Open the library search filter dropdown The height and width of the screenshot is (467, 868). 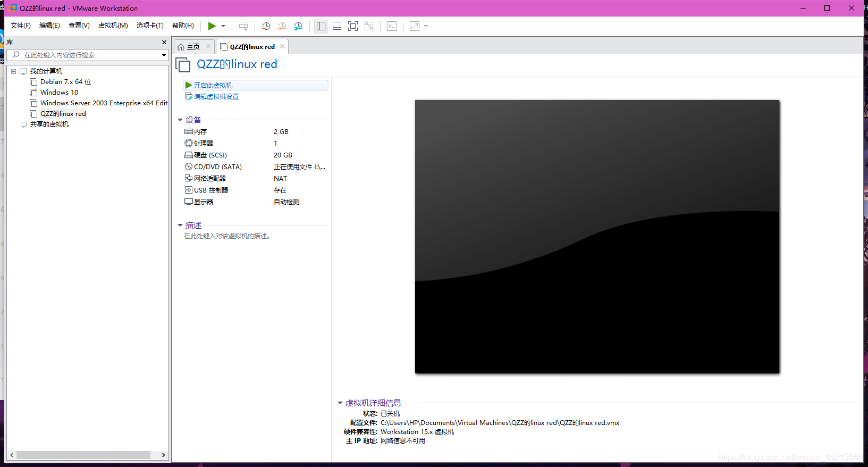[164, 55]
